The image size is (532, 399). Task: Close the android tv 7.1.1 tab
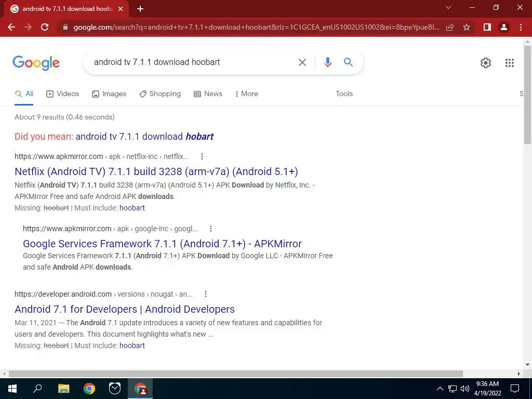pyautogui.click(x=121, y=9)
